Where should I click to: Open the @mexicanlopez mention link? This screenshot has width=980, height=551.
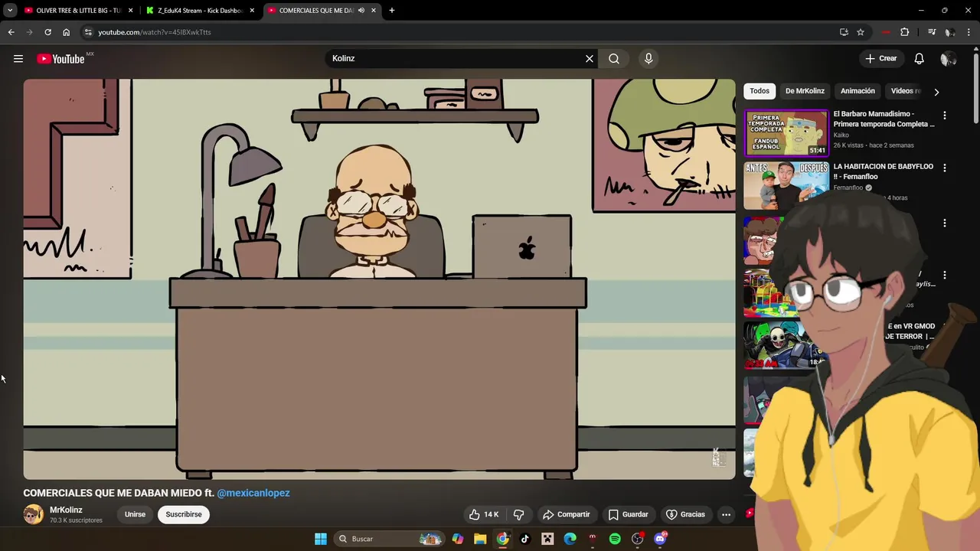point(253,493)
